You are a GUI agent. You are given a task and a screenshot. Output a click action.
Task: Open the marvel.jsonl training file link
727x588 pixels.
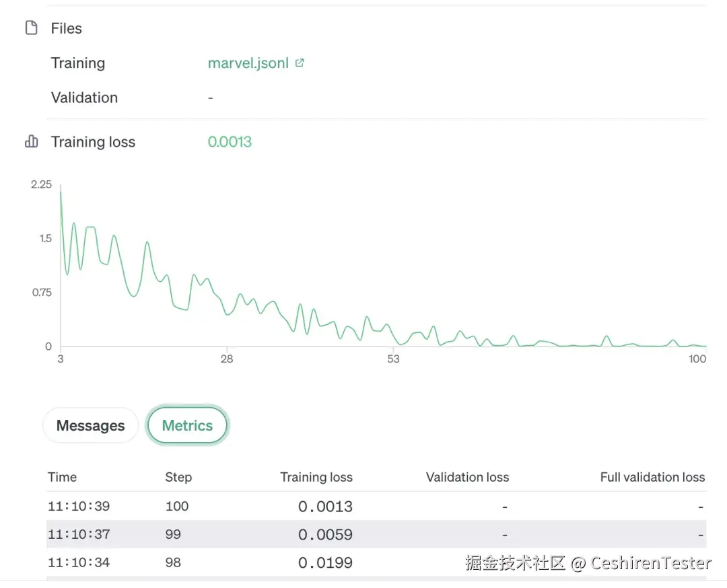tap(248, 63)
